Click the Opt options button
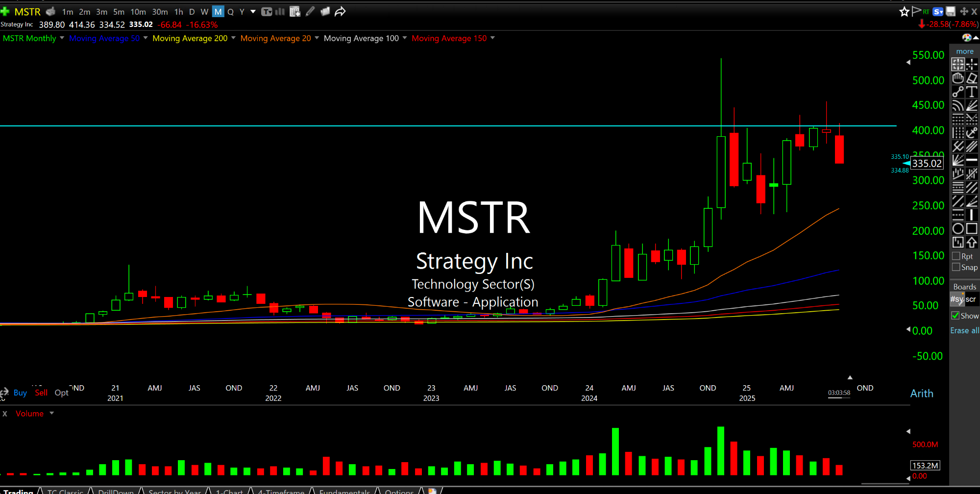980x494 pixels. pos(61,393)
